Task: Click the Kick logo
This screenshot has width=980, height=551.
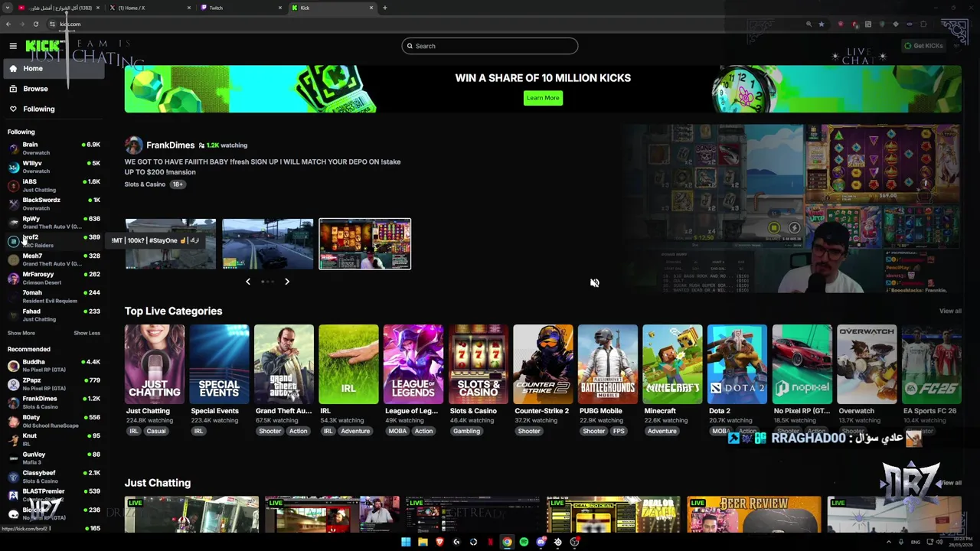Action: click(42, 46)
